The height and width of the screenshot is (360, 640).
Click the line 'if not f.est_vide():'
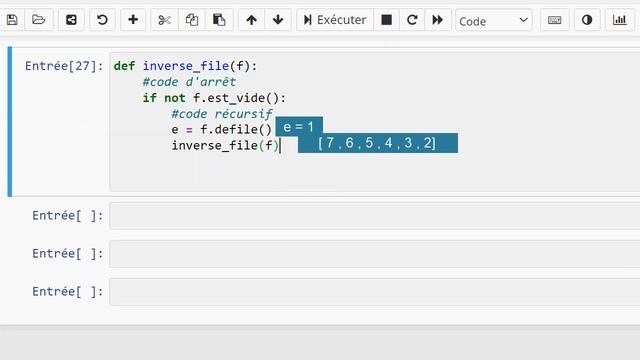coord(214,98)
